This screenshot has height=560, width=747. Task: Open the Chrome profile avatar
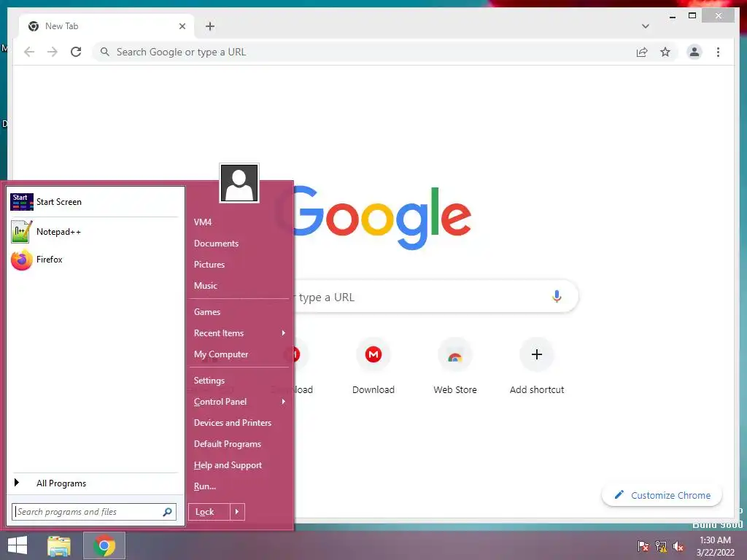tap(694, 52)
